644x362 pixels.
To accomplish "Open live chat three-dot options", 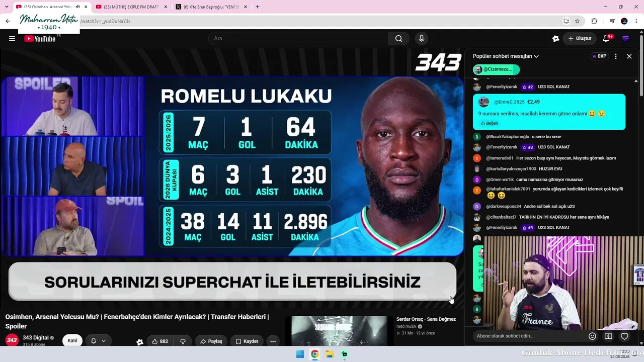I will 616,56.
